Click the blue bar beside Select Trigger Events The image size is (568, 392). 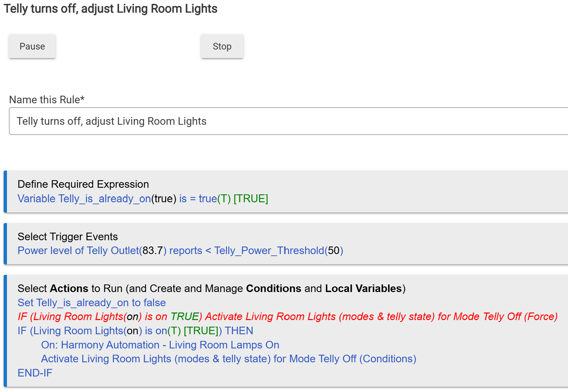point(5,244)
